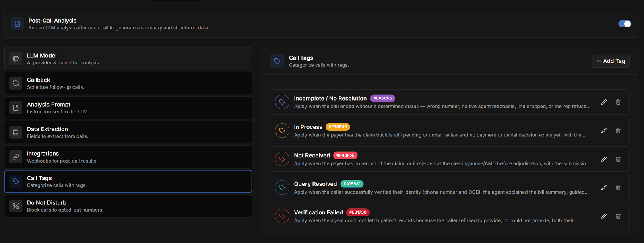This screenshot has height=243, width=644.
Task: Edit the In Process tag
Action: (604, 131)
